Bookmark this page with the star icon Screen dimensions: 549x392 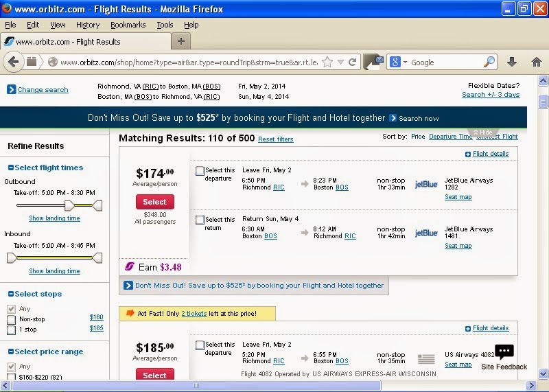point(327,62)
